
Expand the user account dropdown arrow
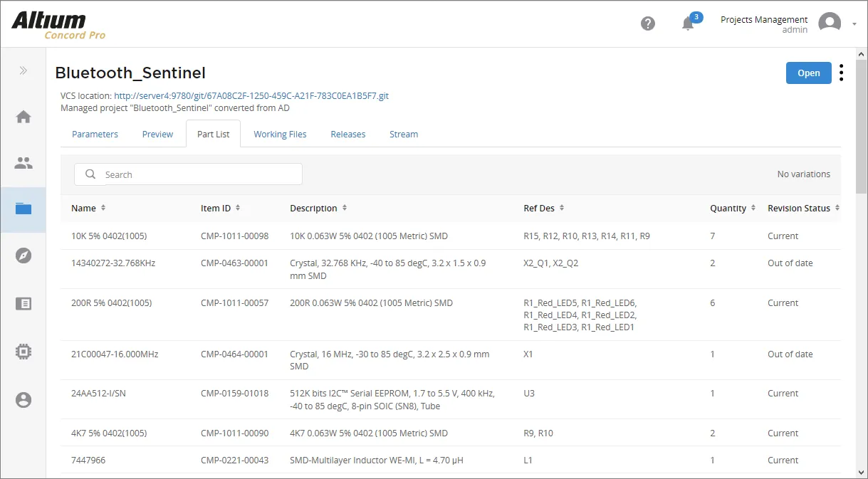[854, 24]
